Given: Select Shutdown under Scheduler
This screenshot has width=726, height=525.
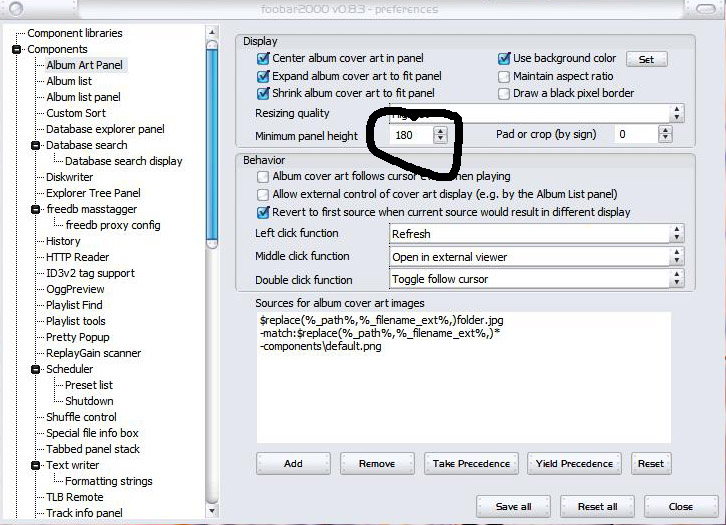Looking at the screenshot, I should pyautogui.click(x=89, y=401).
